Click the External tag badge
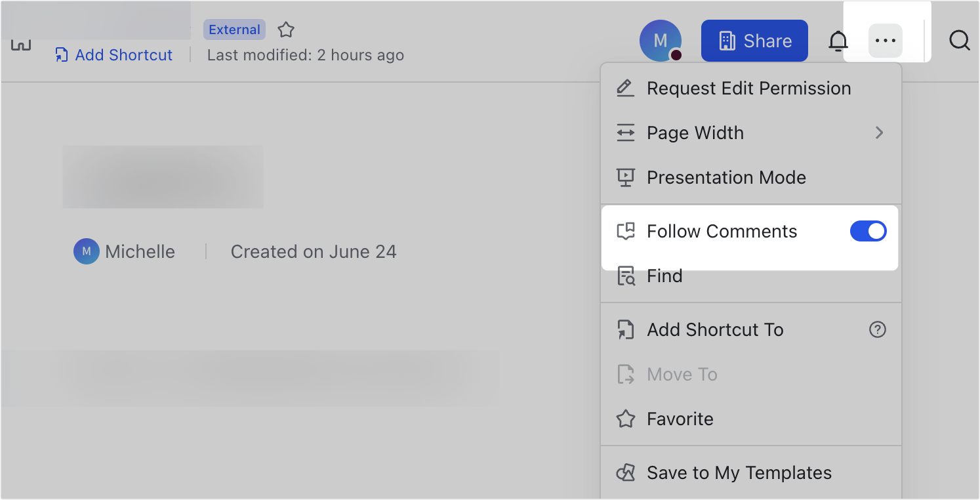This screenshot has height=500, width=980. pos(234,30)
